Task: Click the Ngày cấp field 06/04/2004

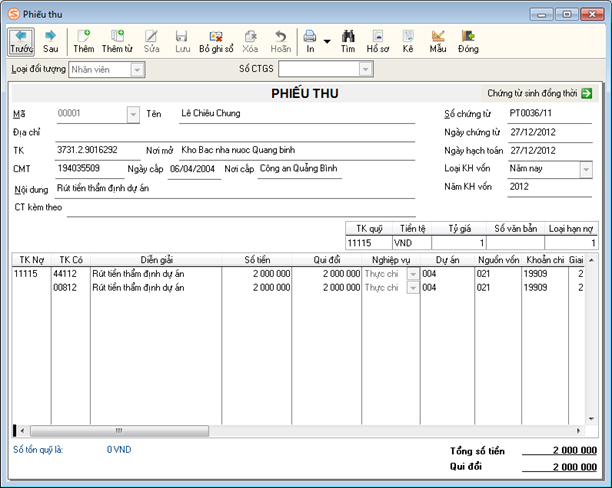Action: pos(194,169)
